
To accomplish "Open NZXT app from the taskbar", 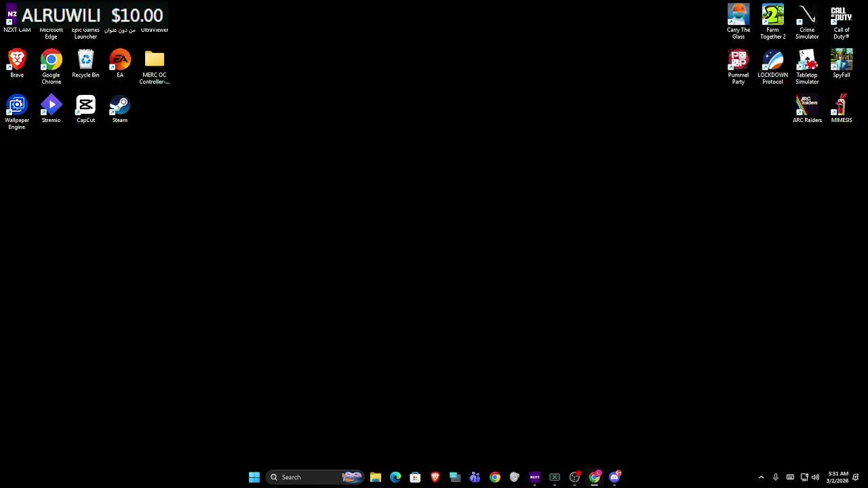I will tap(534, 477).
